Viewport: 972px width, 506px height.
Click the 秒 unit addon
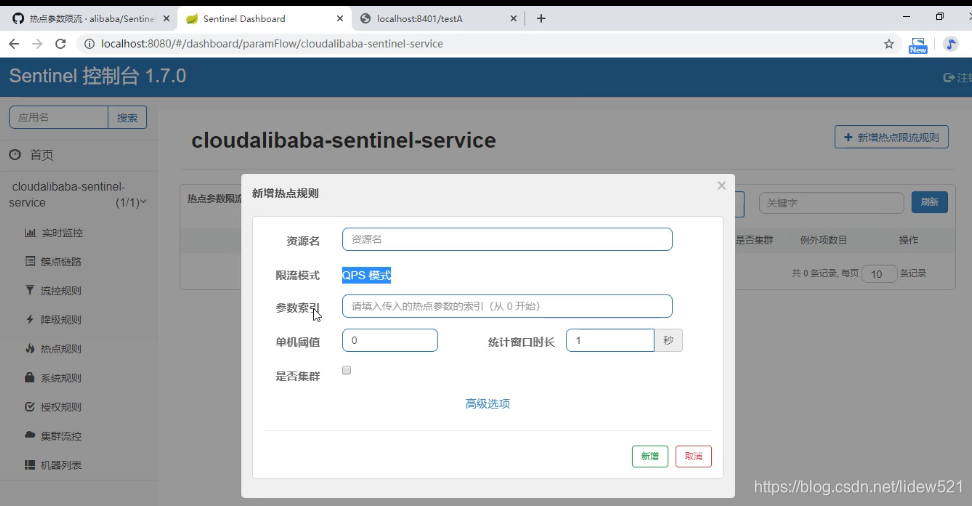point(668,340)
